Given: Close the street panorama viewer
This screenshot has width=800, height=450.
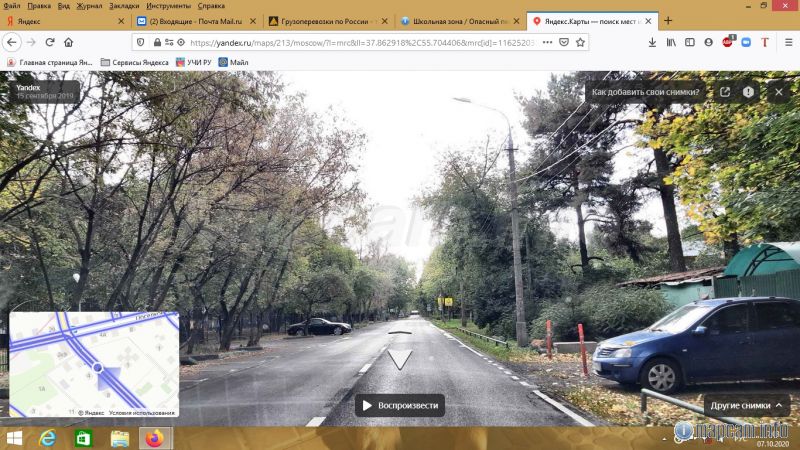Looking at the screenshot, I should coord(779,92).
